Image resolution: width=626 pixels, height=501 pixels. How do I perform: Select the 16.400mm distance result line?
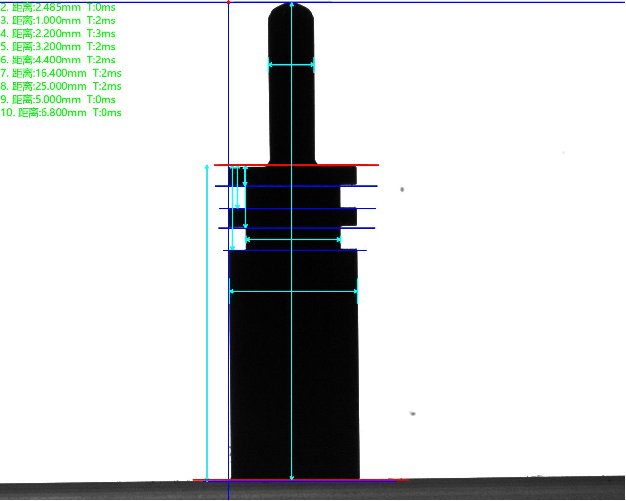click(61, 73)
